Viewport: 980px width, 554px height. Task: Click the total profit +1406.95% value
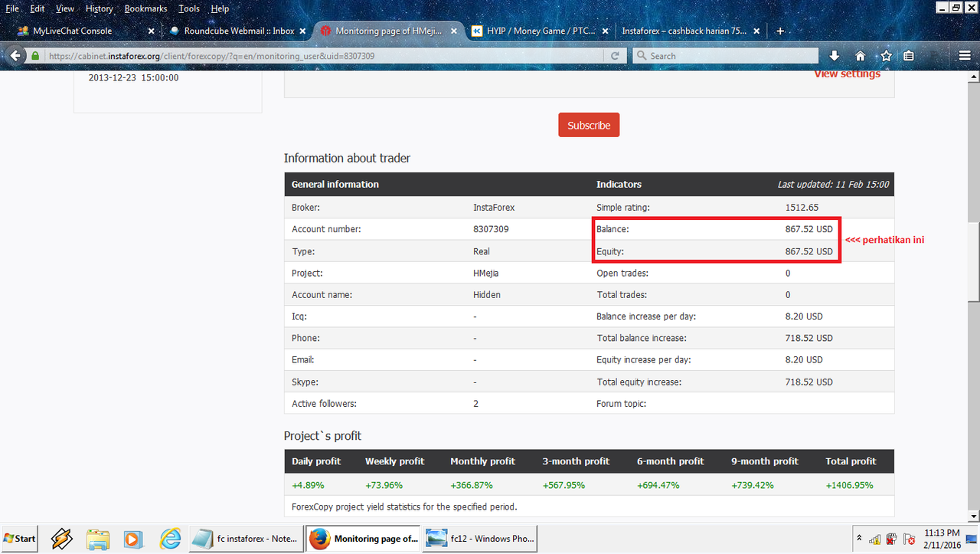point(849,485)
